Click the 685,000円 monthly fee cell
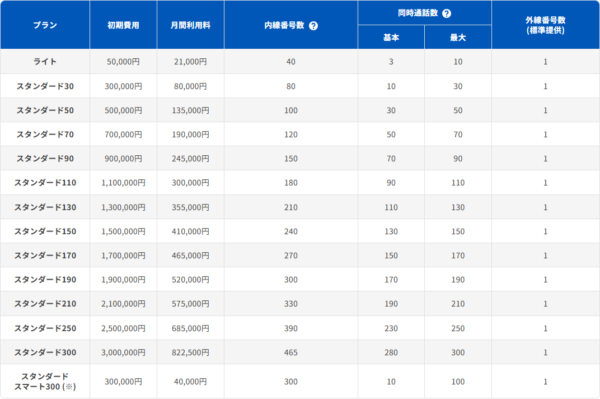600x399 pixels. (191, 328)
